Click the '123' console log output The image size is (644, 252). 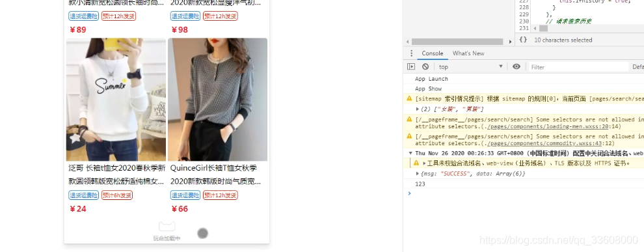coord(420,184)
